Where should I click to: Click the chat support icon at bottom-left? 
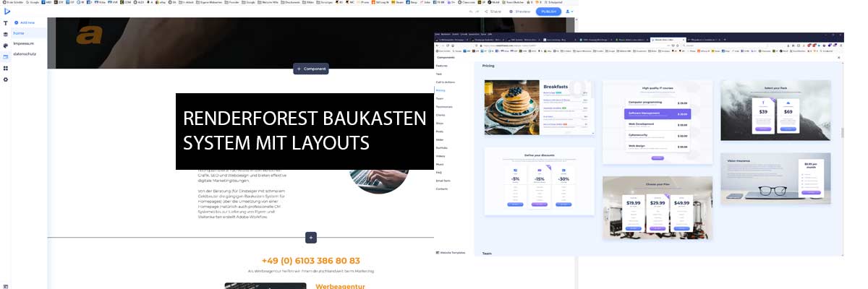point(6,285)
